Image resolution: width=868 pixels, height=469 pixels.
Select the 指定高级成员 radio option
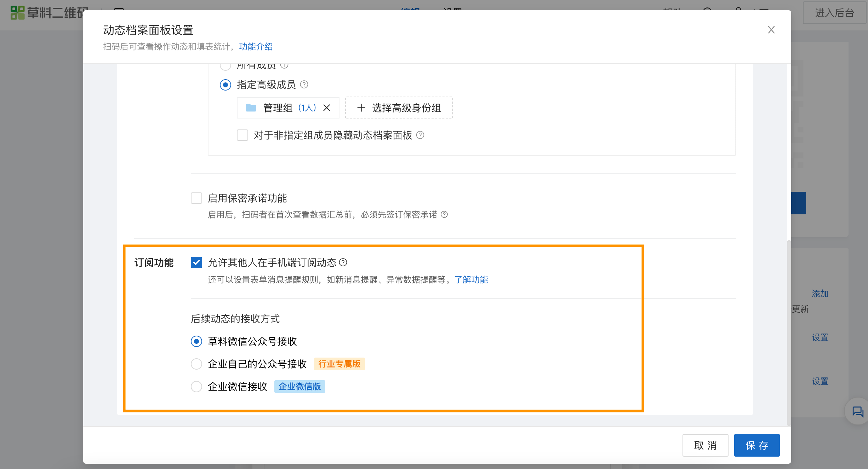(x=225, y=85)
